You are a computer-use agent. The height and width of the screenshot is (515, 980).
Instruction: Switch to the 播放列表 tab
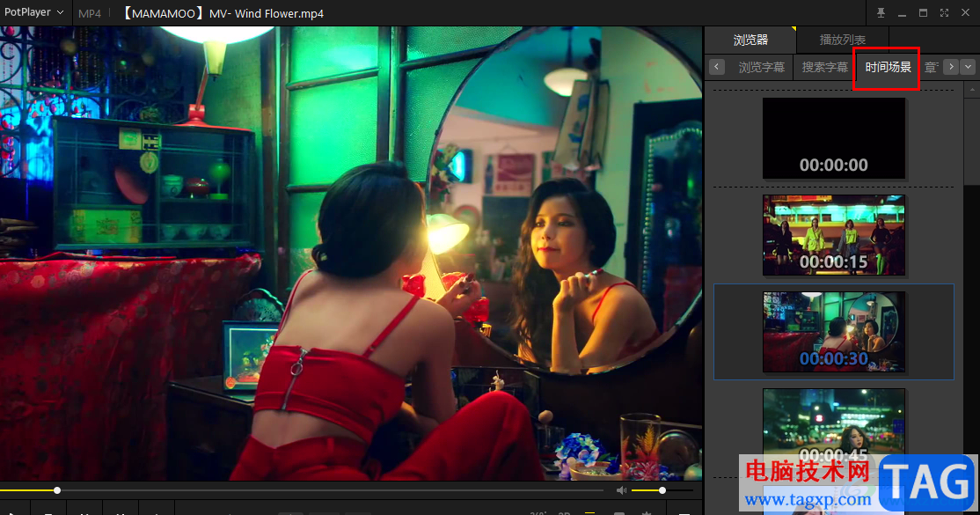[843, 40]
